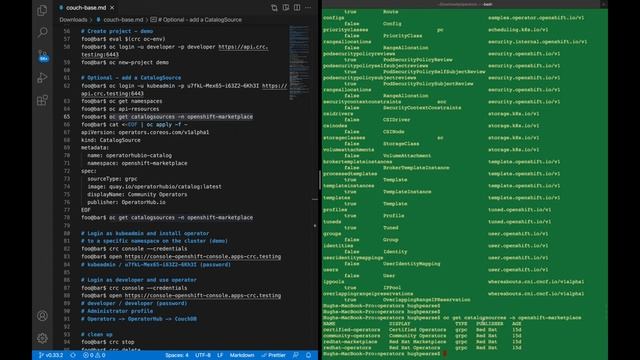Image resolution: width=640 pixels, height=360 pixels.
Task: Click '# Operators -> OperatorHub -> CouchDB' line
Action: pos(139,319)
